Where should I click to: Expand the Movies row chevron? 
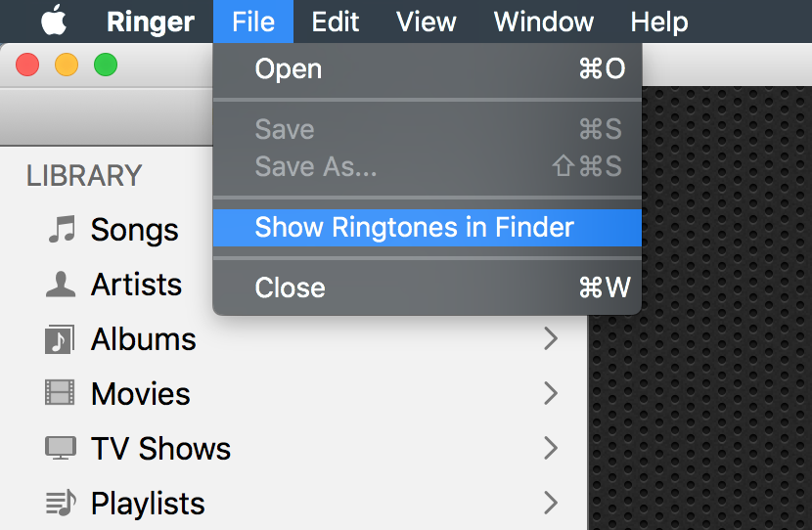click(x=551, y=394)
